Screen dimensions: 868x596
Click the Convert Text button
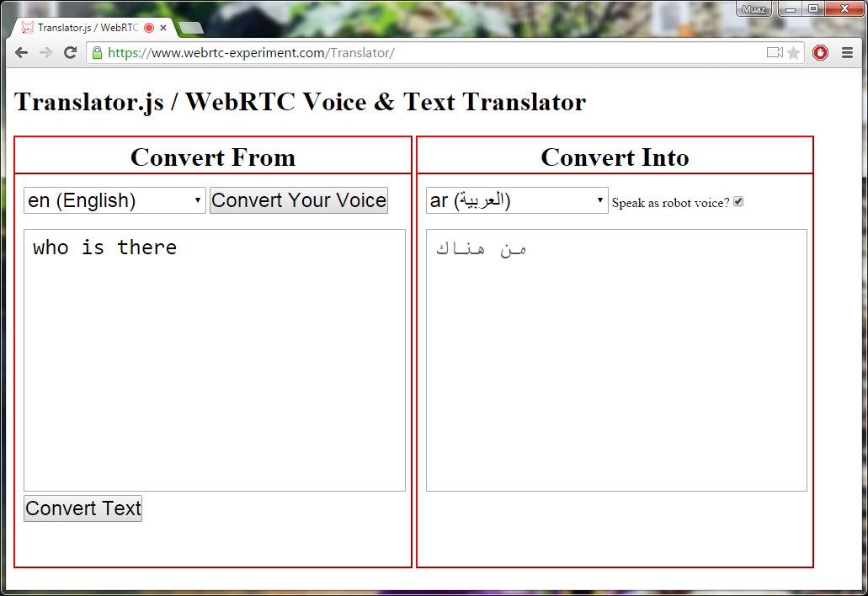(83, 508)
